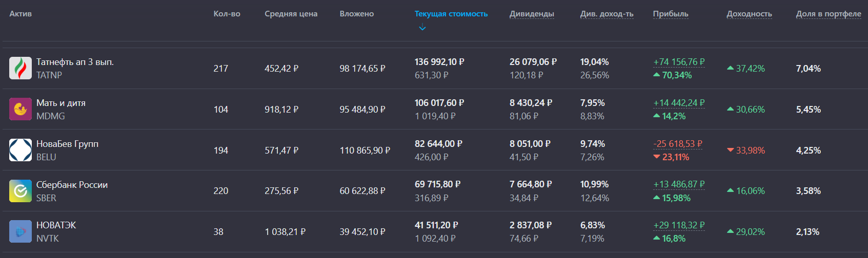
Task: Sort by Средняя цена column
Action: coord(291,14)
